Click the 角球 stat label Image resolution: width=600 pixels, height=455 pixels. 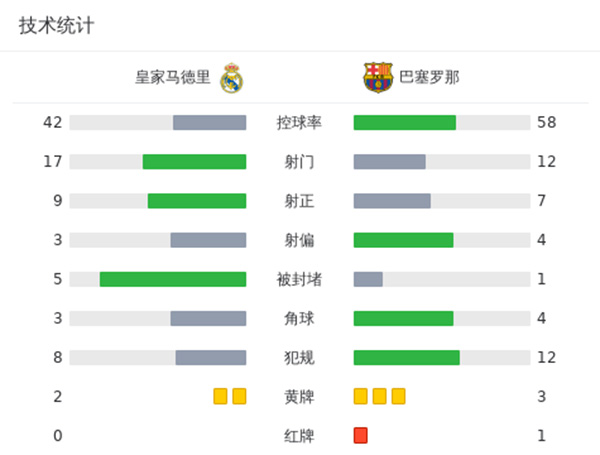point(299,318)
